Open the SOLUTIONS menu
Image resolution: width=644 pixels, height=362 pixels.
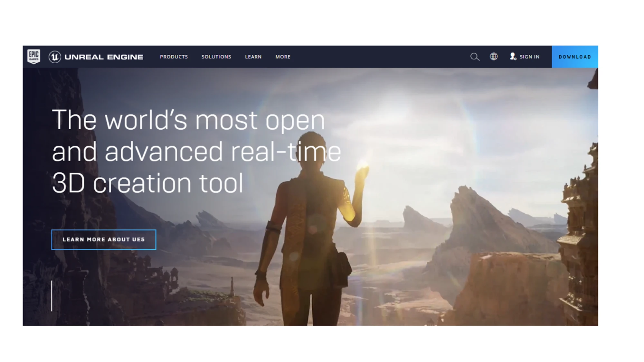pyautogui.click(x=216, y=57)
